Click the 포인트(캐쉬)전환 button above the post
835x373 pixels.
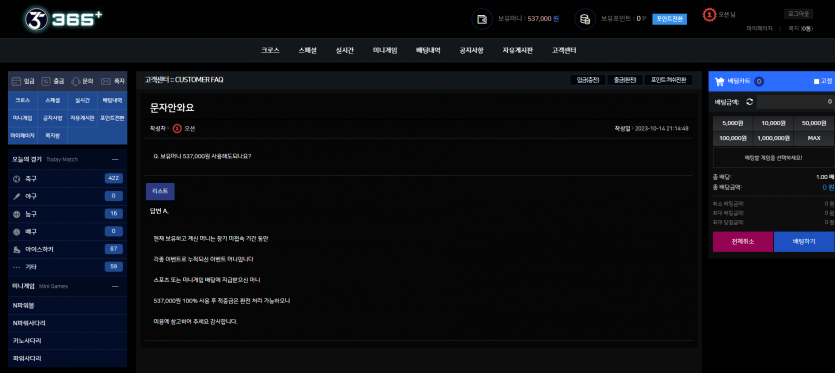click(x=669, y=80)
